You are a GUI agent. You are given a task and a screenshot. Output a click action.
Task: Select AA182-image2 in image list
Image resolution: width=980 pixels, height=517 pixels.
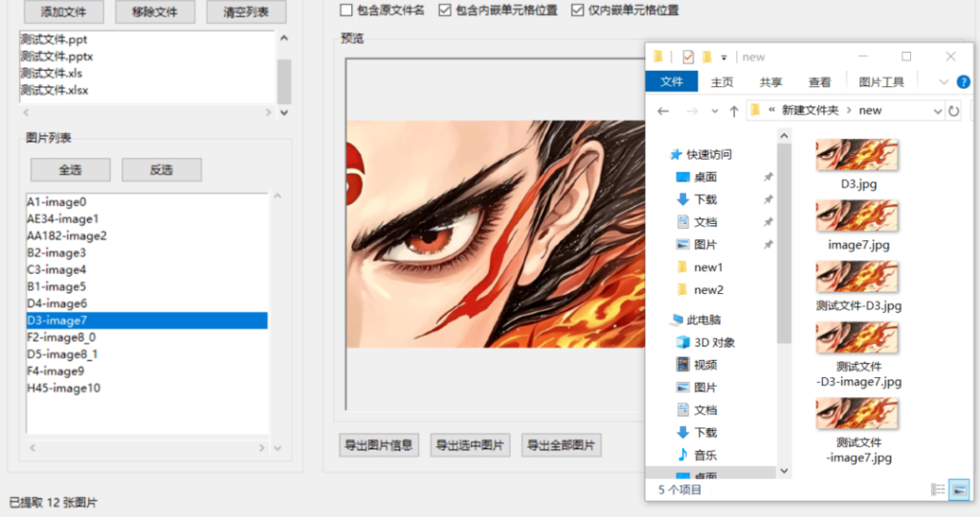[146, 236]
